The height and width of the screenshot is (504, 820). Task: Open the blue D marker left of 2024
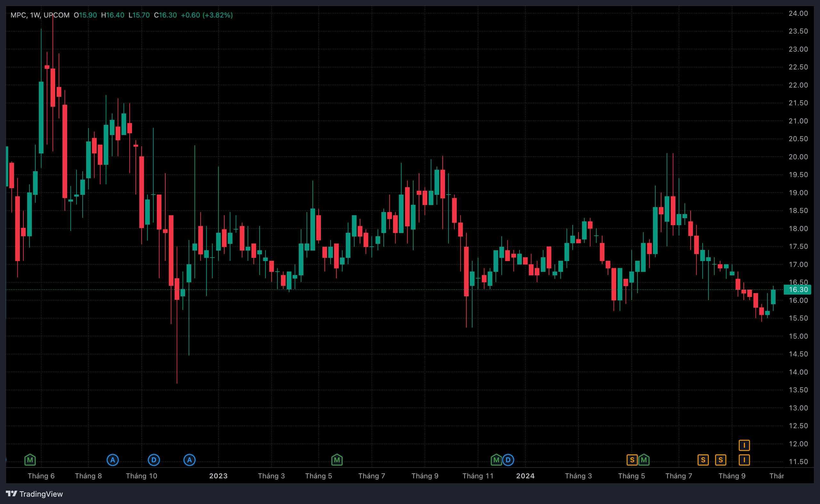pyautogui.click(x=508, y=460)
